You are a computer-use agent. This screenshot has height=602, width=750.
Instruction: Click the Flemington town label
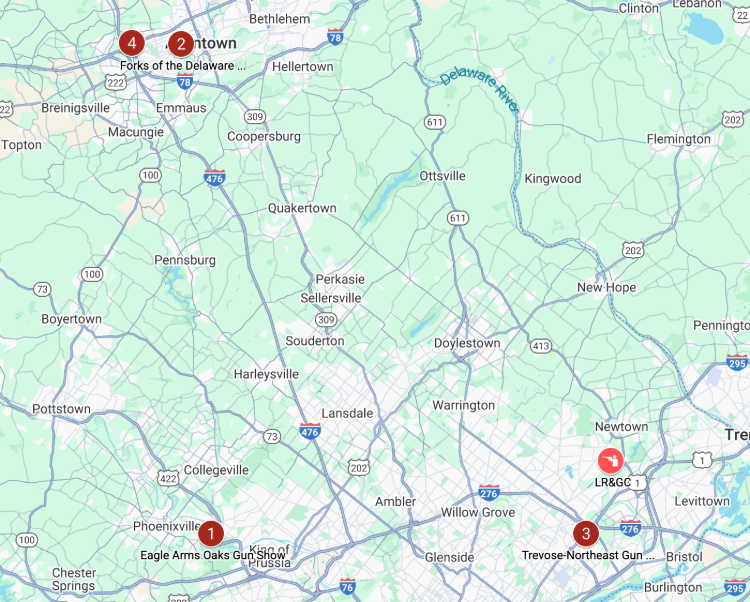click(678, 139)
